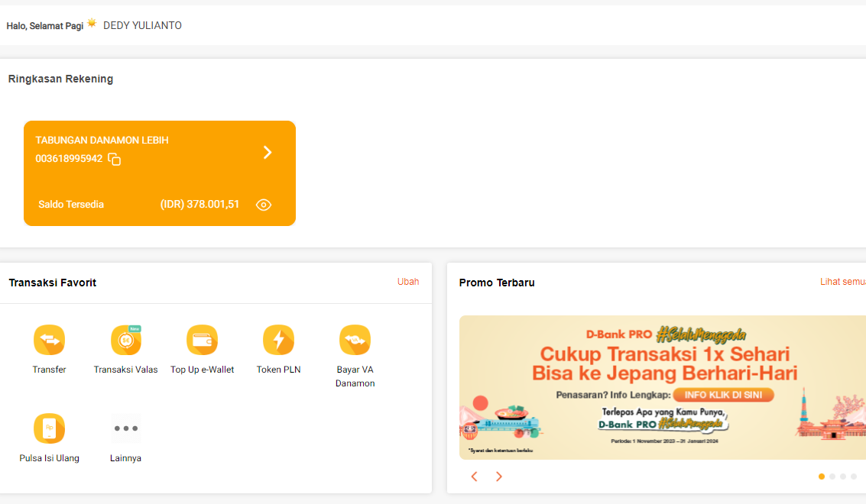The height and width of the screenshot is (504, 866).
Task: Select the second promo carousel dot
Action: pos(832,477)
